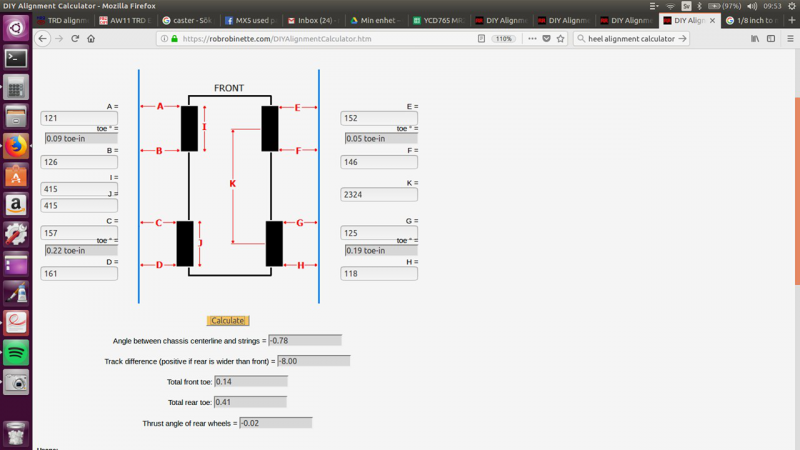Open the Bluetooth indicator
800x450 pixels.
699,6
